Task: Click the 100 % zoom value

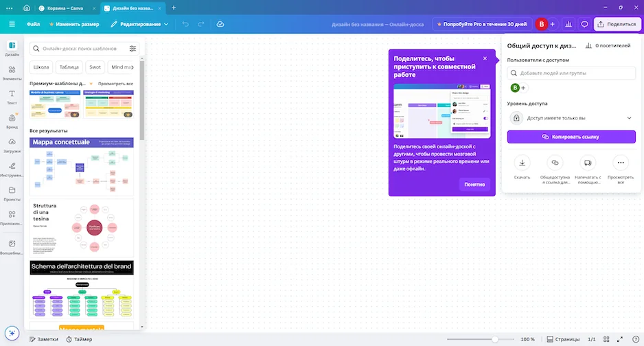Action: (x=528, y=339)
